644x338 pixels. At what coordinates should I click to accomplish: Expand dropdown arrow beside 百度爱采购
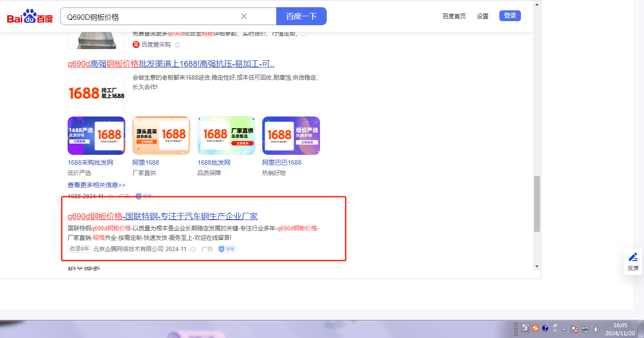click(177, 45)
